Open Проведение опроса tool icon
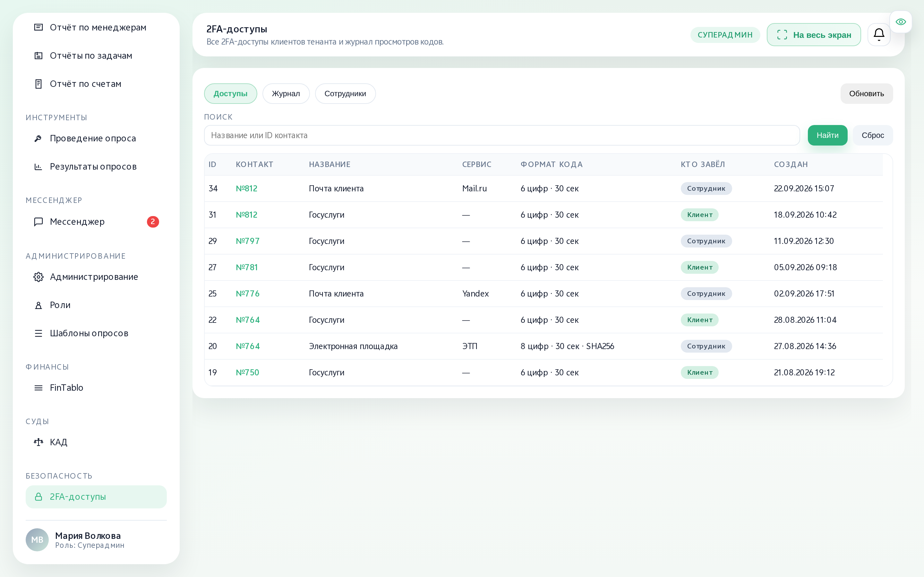This screenshot has height=577, width=924. (38, 138)
